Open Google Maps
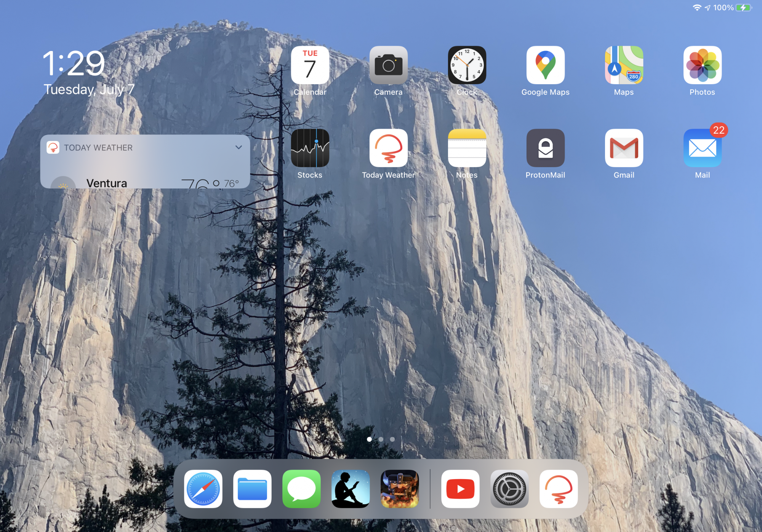 (545, 65)
